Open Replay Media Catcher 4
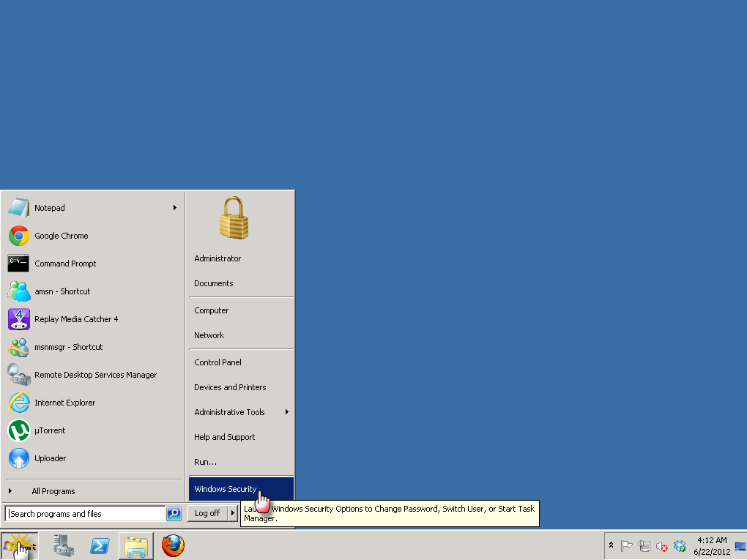This screenshot has height=560, width=747. 75,319
